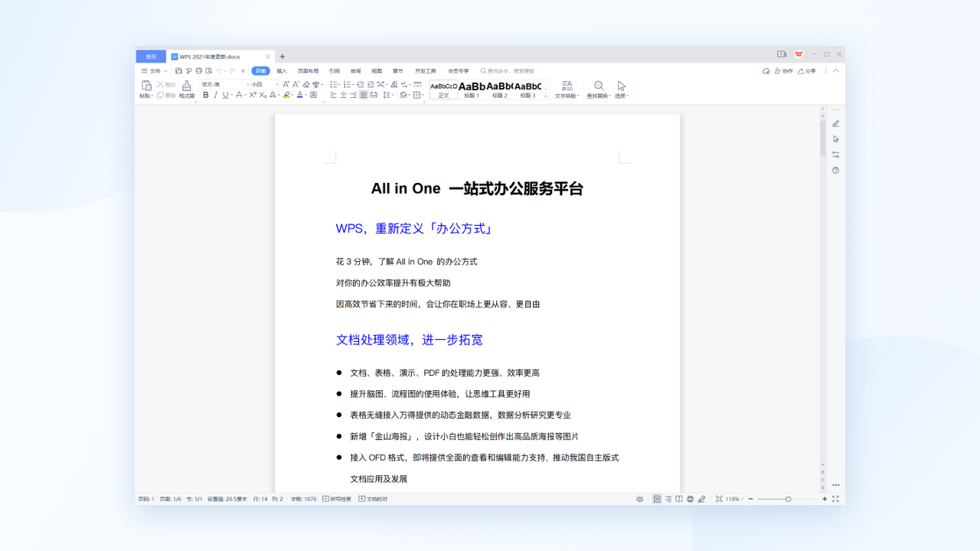980x551 pixels.
Task: Toggle subscript X₂ formatting
Action: point(263,95)
